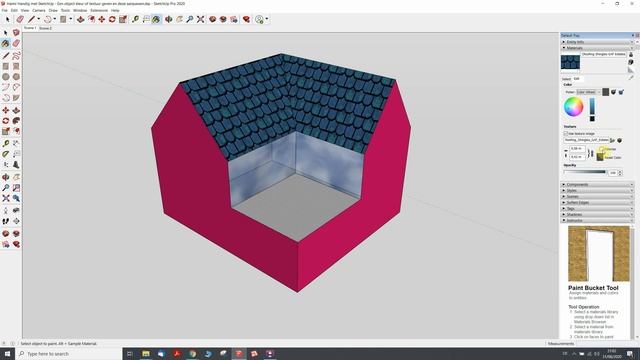Image resolution: width=640 pixels, height=360 pixels.
Task: Click the user account sign-in icon
Action: (x=259, y=19)
